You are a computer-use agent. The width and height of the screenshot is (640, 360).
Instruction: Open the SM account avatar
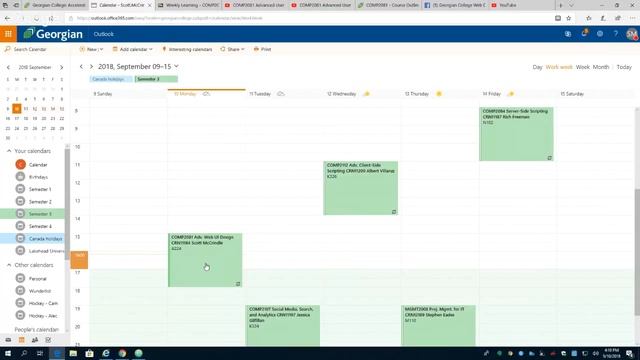coord(631,34)
